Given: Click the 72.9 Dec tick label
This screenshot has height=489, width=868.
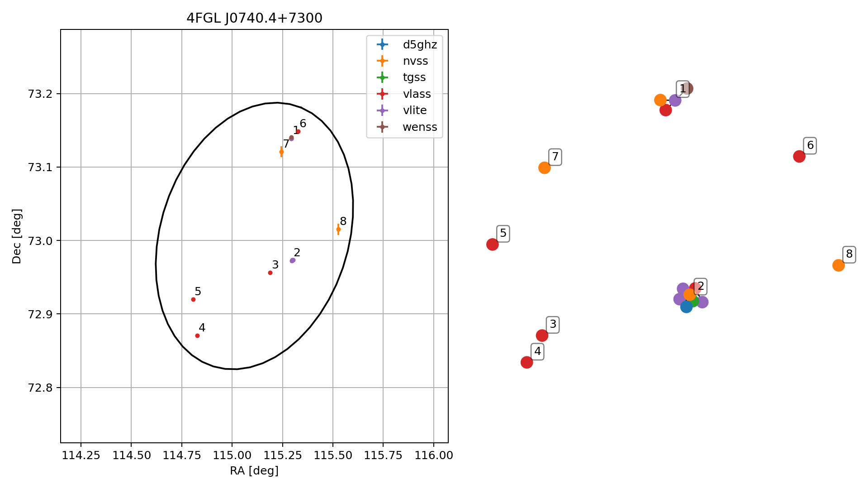Looking at the screenshot, I should [40, 314].
